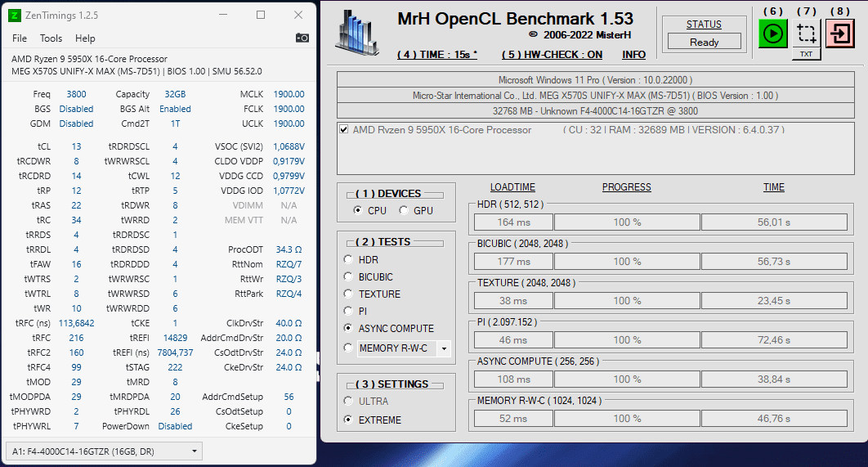Click the ProcODT value 34.3 Ω
This screenshot has height=467, width=868.
click(289, 249)
